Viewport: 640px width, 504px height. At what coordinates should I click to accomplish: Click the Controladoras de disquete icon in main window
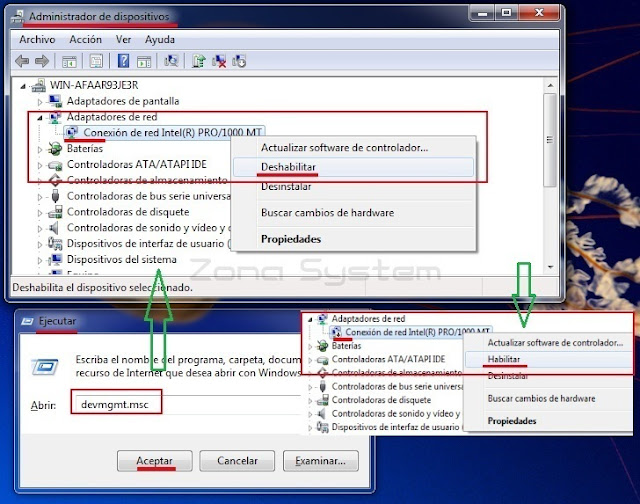pyautogui.click(x=55, y=212)
